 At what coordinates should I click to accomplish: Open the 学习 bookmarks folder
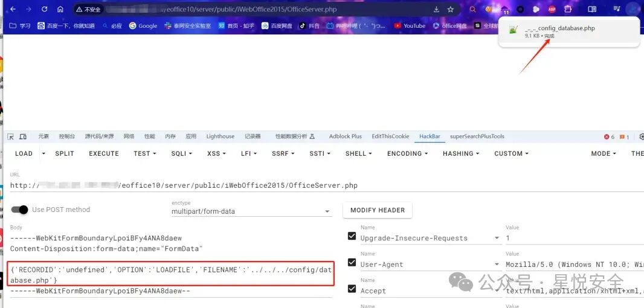coord(20,25)
